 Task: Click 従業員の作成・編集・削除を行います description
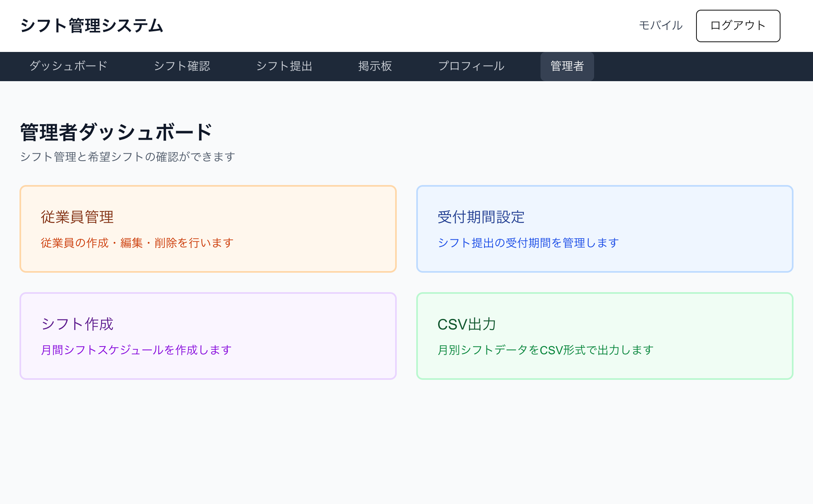point(137,243)
